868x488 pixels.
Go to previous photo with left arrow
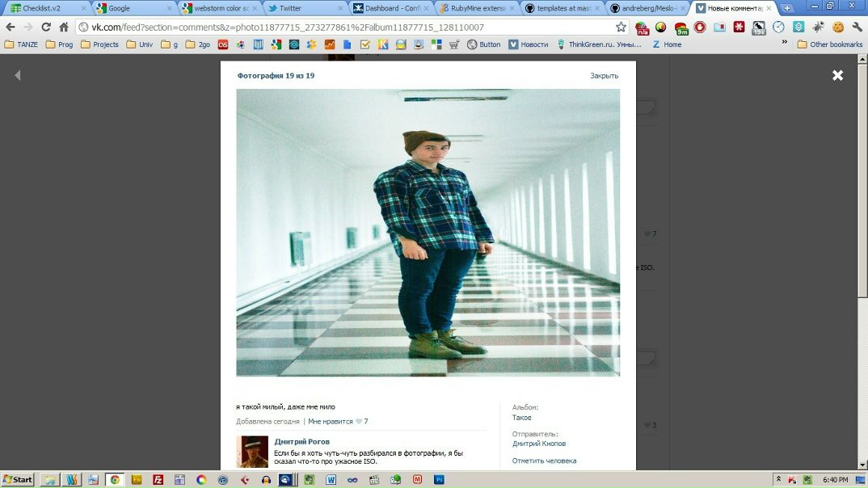[17, 75]
